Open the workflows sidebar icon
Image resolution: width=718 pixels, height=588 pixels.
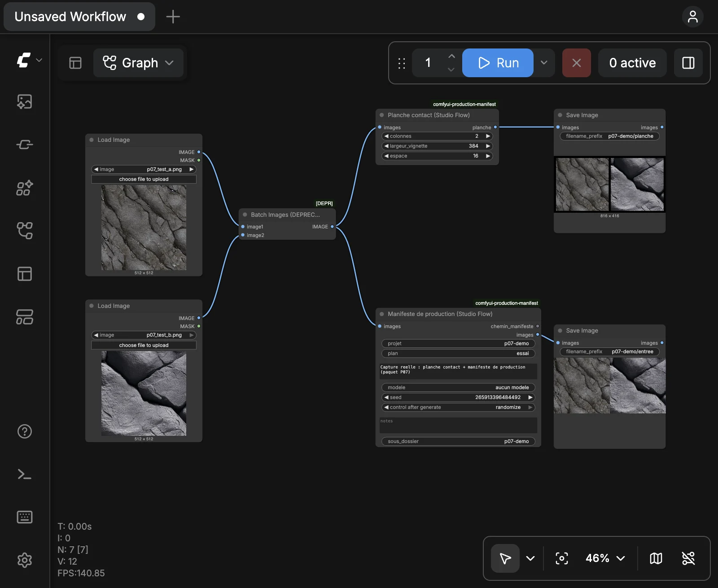tap(25, 231)
